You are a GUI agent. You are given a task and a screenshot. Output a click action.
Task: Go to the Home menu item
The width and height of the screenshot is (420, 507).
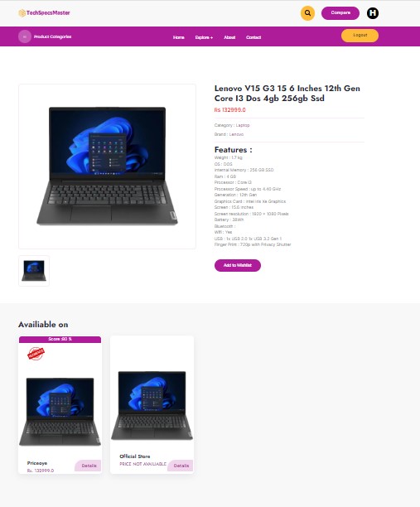[x=178, y=37]
